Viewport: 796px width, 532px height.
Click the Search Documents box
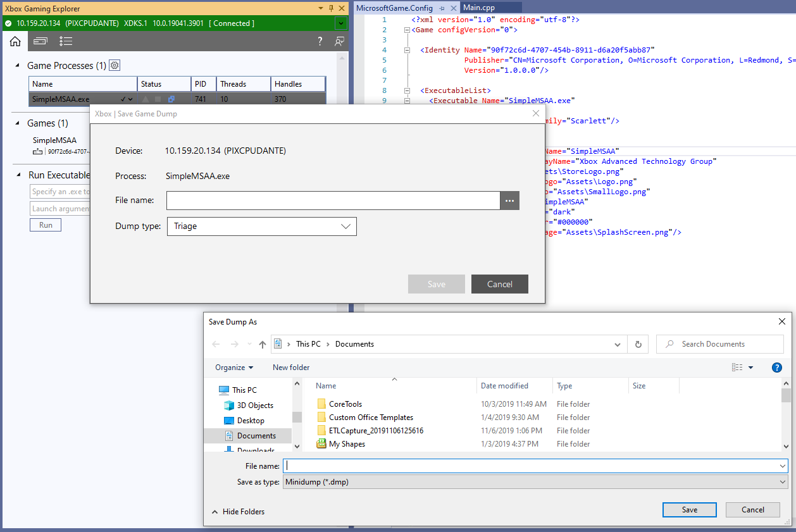click(720, 344)
